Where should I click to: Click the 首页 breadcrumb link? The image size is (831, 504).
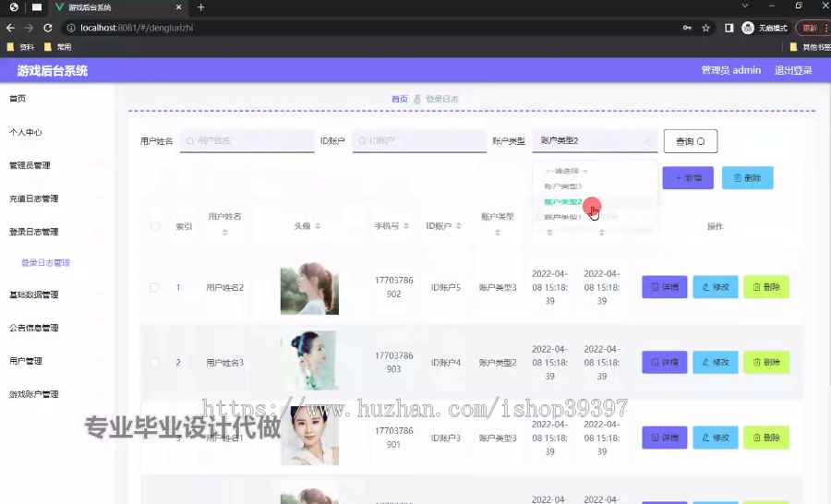click(x=400, y=99)
